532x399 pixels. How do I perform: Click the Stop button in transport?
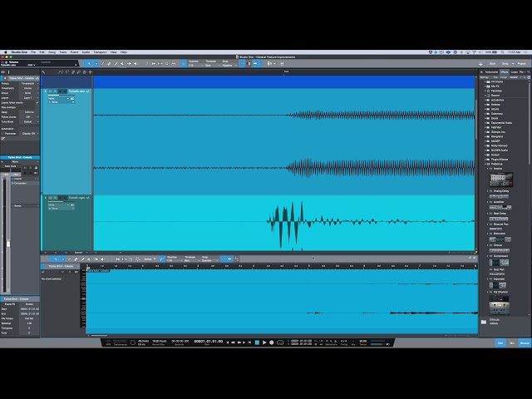[x=257, y=342]
